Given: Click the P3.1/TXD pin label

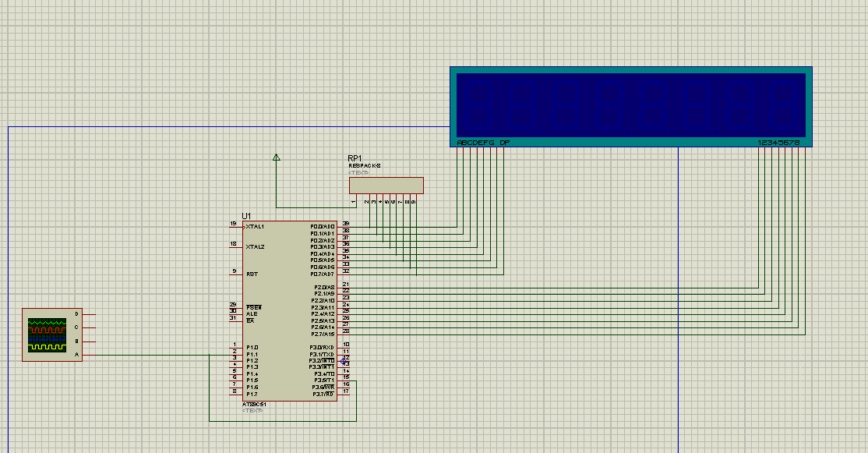Looking at the screenshot, I should tap(322, 355).
